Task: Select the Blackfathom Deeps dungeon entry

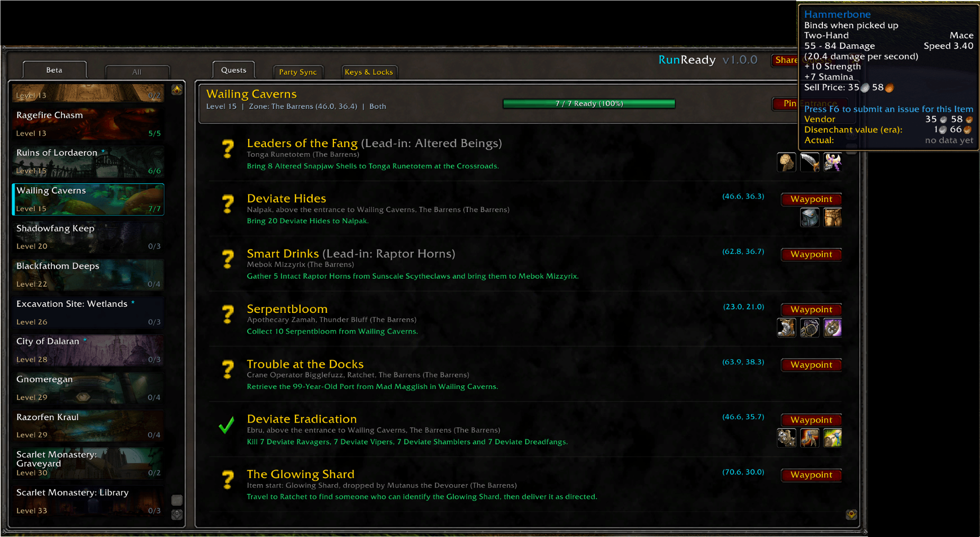Action: (88, 275)
